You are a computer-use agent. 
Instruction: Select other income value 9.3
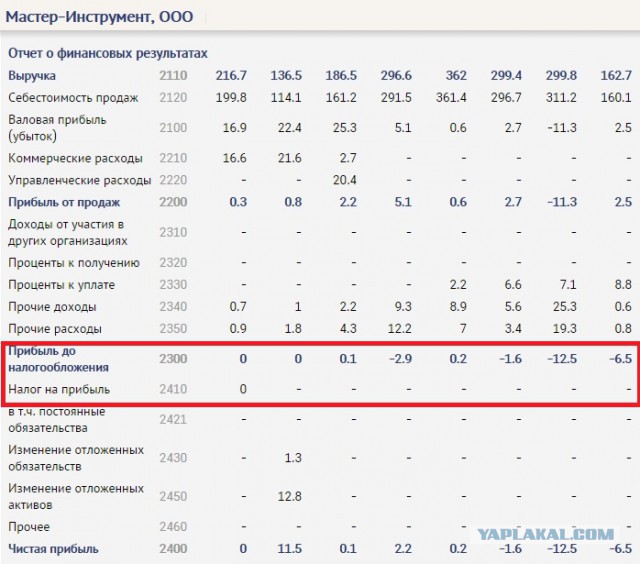[403, 306]
